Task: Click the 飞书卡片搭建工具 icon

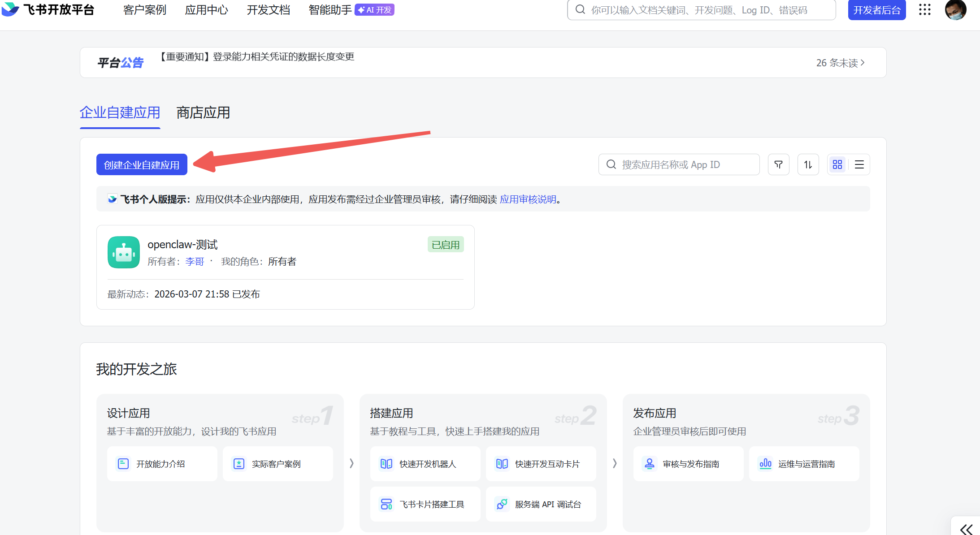Action: click(386, 504)
